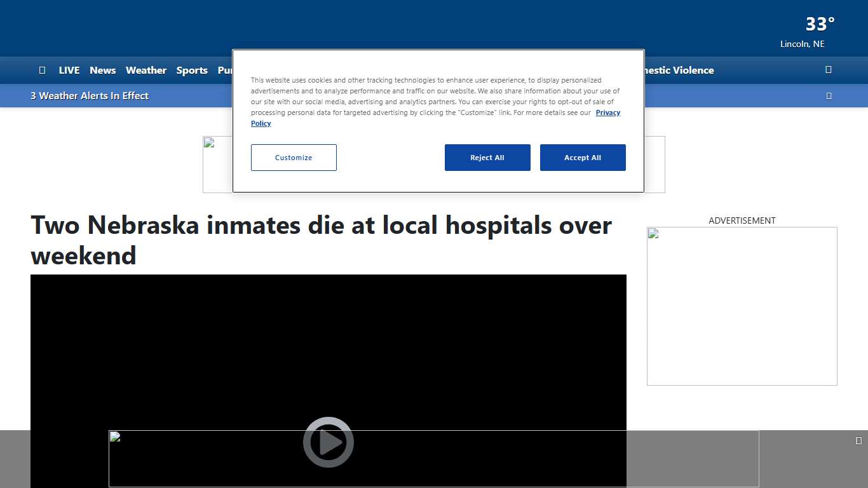Image resolution: width=868 pixels, height=488 pixels.
Task: Accept All cookies
Action: [x=583, y=158]
